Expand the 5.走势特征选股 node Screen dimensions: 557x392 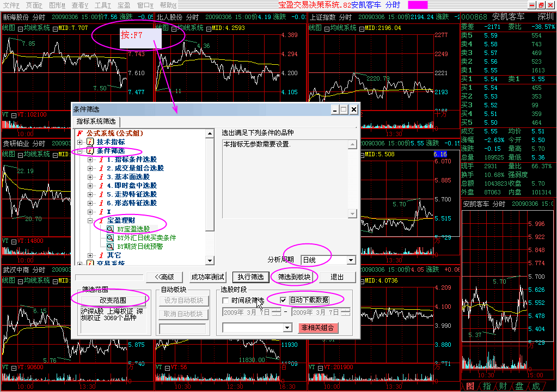point(90,194)
